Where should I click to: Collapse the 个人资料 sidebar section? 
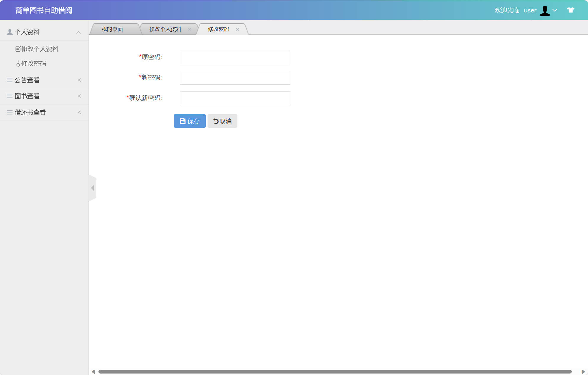point(44,32)
